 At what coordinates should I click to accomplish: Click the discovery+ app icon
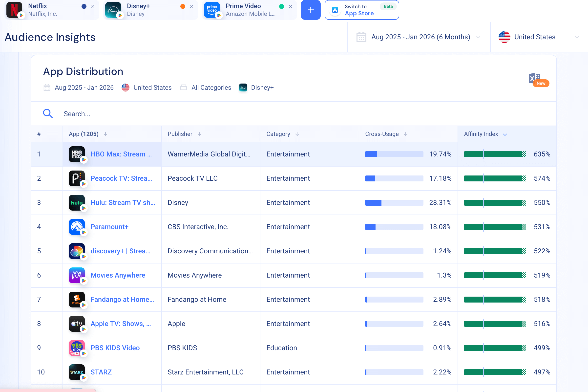[77, 251]
